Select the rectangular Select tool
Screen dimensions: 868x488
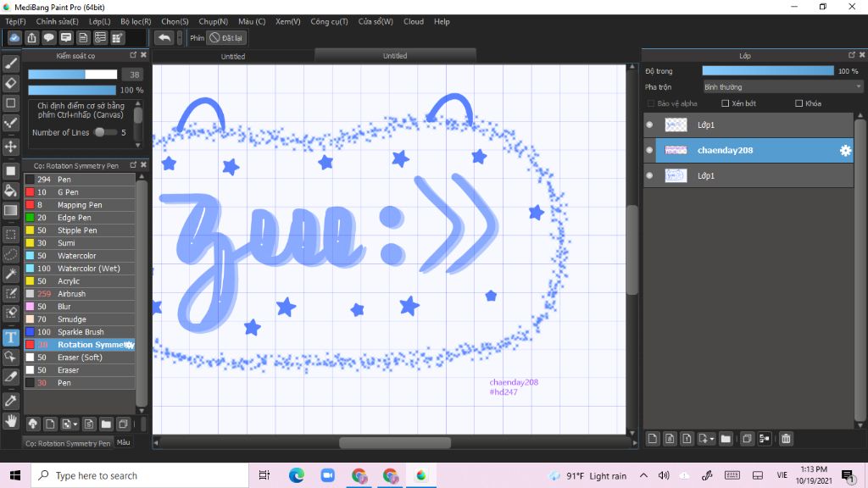10,234
